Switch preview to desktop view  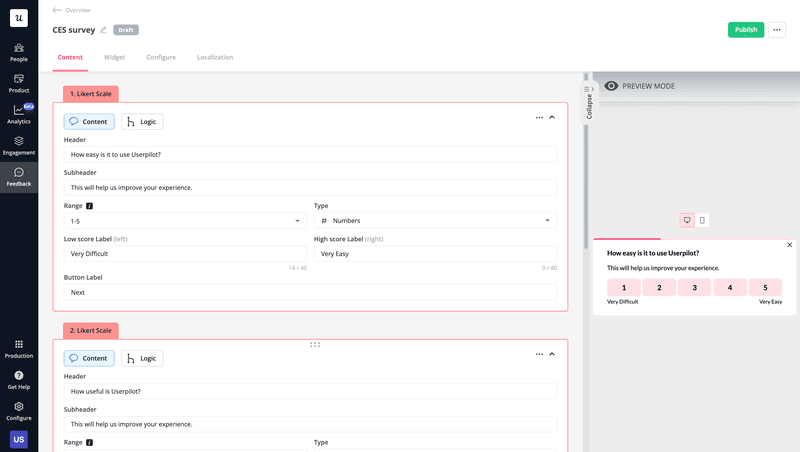pos(687,220)
